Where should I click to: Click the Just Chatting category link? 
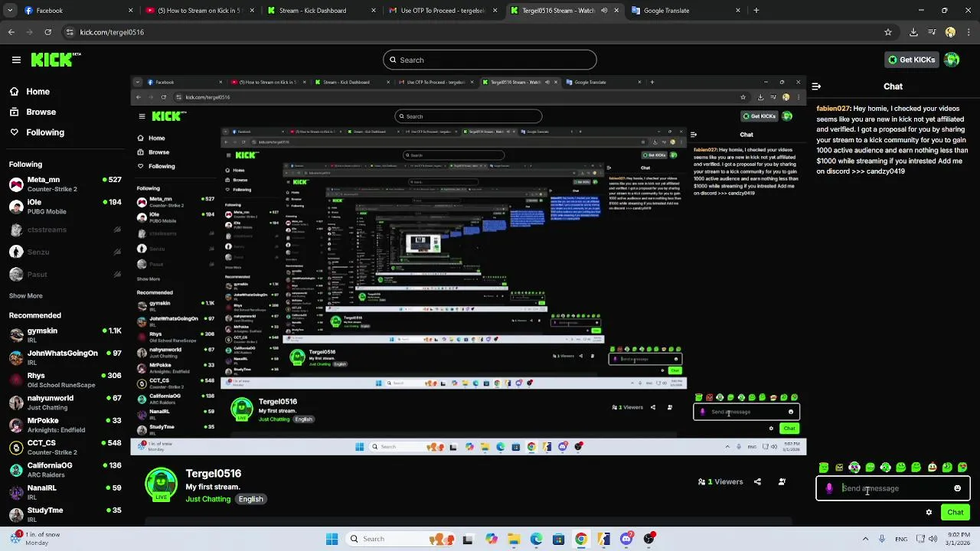207,499
